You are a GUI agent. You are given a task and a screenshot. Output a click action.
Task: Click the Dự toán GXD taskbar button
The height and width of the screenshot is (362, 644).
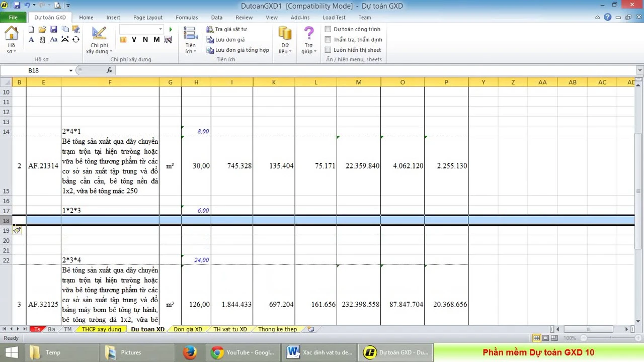coord(395,352)
